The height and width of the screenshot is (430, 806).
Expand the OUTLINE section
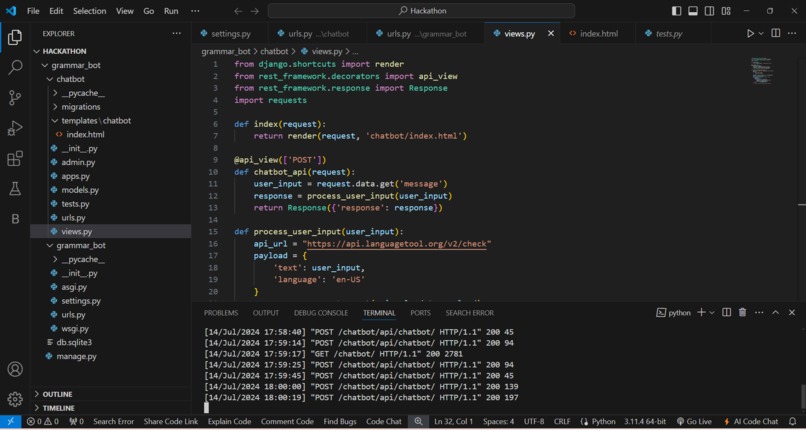coord(36,394)
